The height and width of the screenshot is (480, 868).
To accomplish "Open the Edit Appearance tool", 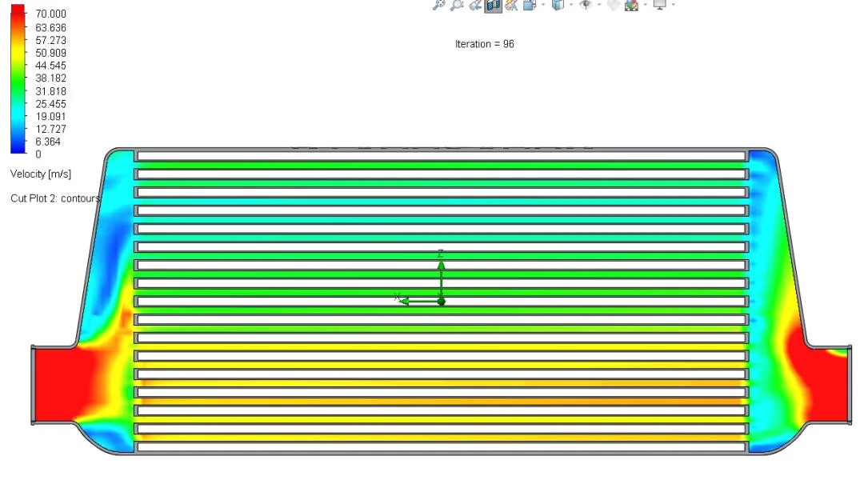I will click(614, 5).
